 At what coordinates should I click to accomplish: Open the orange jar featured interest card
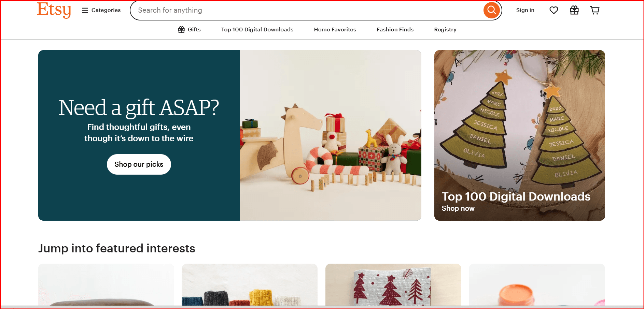point(537,285)
